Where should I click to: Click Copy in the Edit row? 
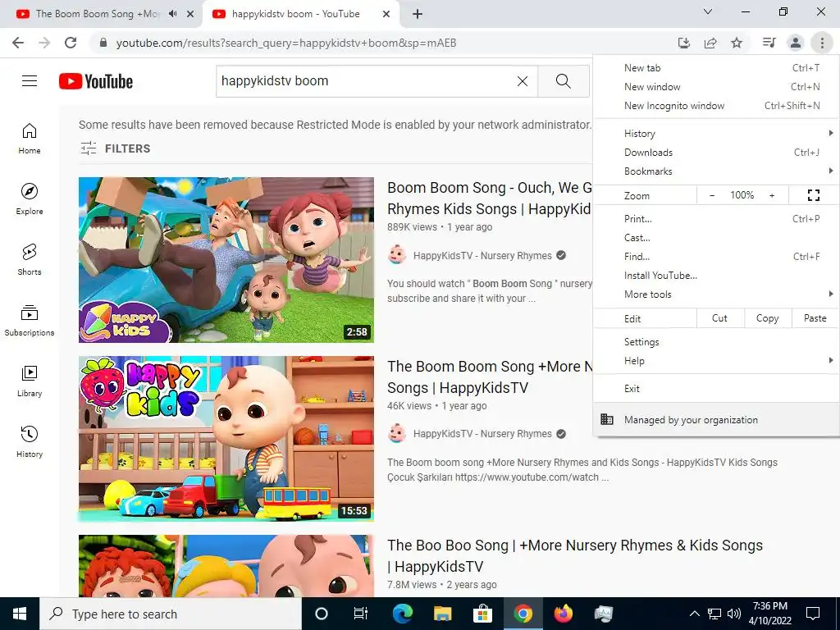point(767,318)
